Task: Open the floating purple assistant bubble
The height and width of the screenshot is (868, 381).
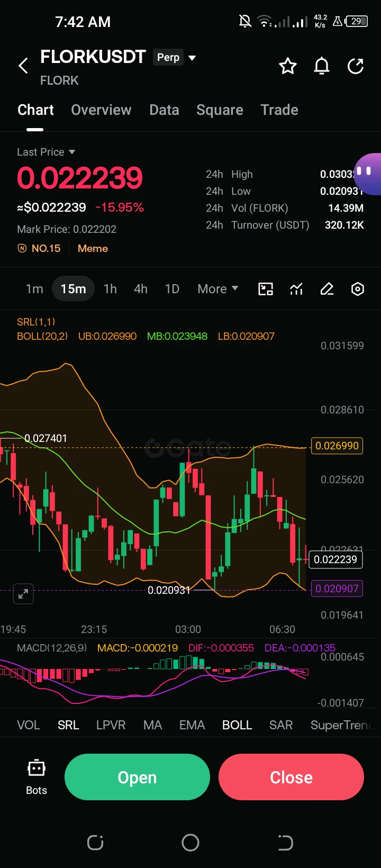Action: click(x=368, y=174)
